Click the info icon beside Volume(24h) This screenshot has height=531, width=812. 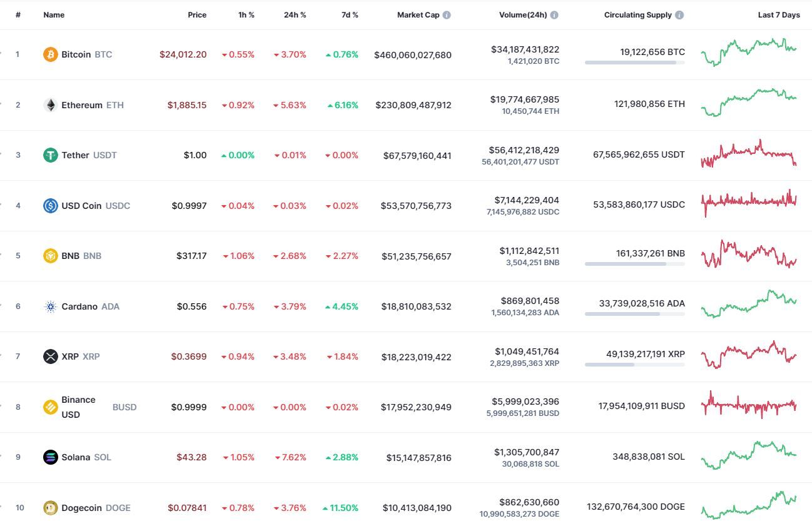(554, 15)
